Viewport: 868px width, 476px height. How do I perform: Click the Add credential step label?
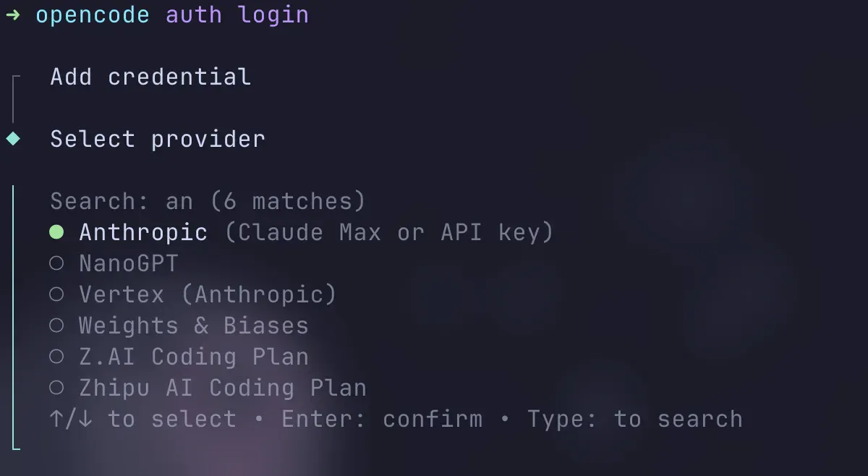(149, 76)
